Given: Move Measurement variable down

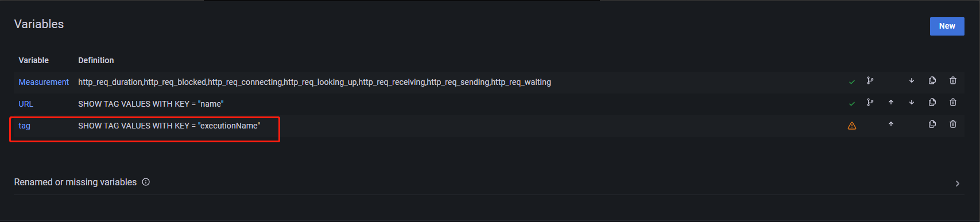Looking at the screenshot, I should (x=912, y=81).
